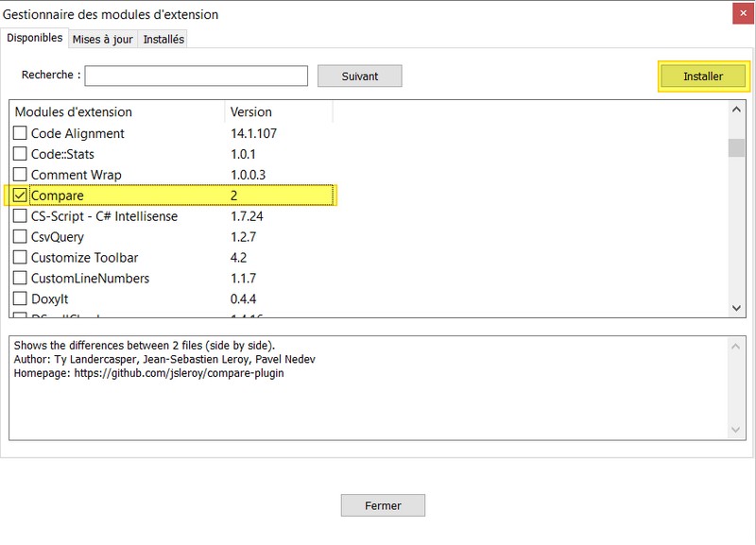Tick the Code::Stats checkbox
756x545 pixels.
click(20, 155)
